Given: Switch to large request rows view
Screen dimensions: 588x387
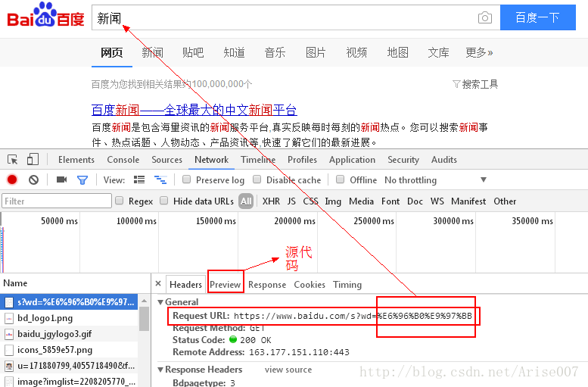Looking at the screenshot, I should coord(139,179).
